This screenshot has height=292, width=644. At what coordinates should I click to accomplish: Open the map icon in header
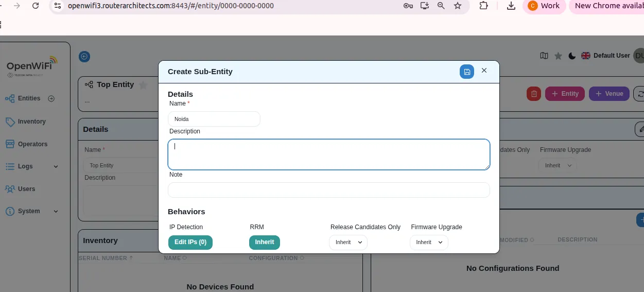pyautogui.click(x=544, y=56)
